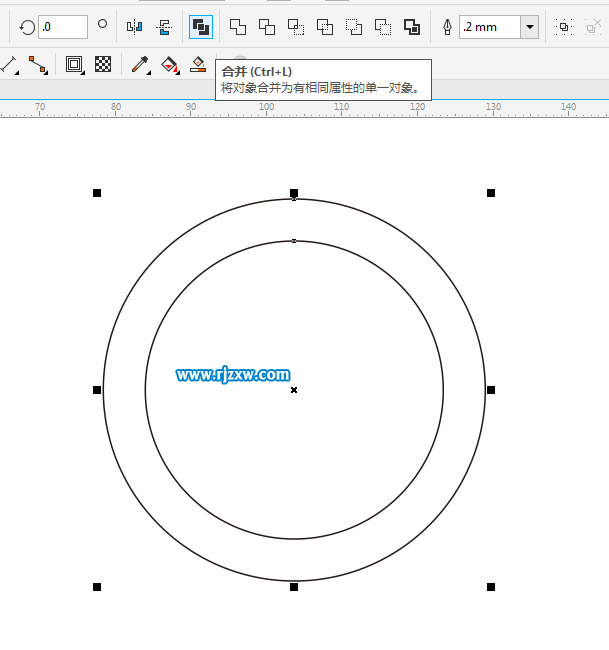
Task: Select the Connector tool
Action: [x=38, y=65]
